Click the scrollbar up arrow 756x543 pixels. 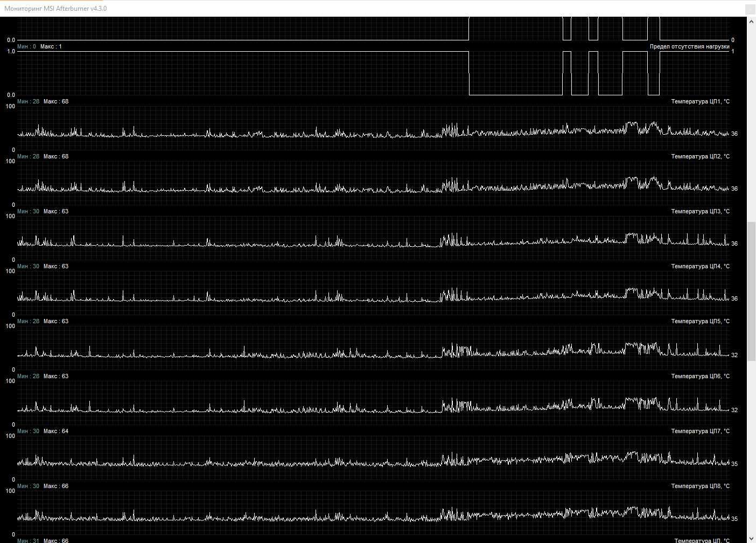751,22
